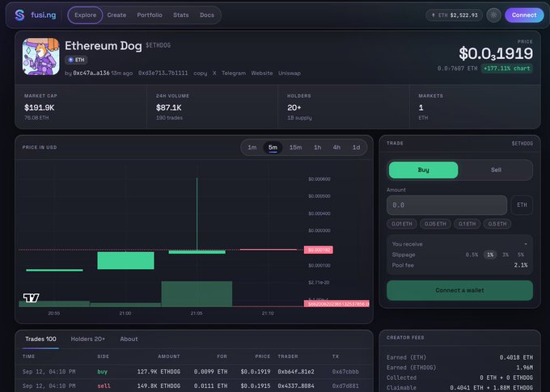Click the Pool fee 2.1% value
The image size is (550, 392).
521,265
